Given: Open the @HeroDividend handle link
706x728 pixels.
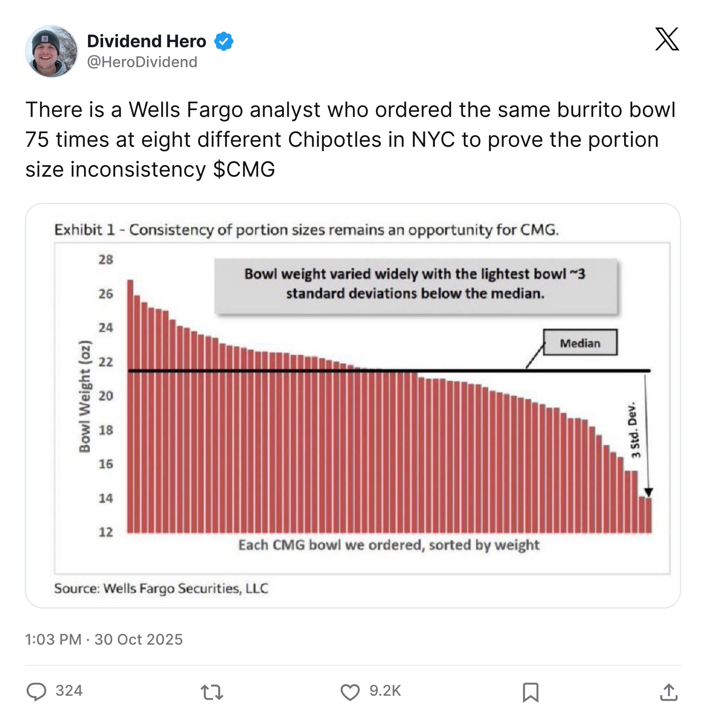Looking at the screenshot, I should [142, 62].
